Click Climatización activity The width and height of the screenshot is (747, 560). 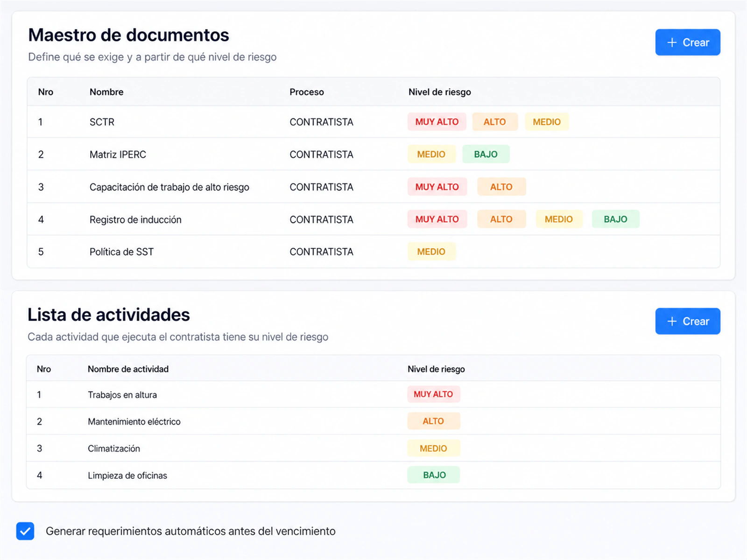pyautogui.click(x=114, y=448)
